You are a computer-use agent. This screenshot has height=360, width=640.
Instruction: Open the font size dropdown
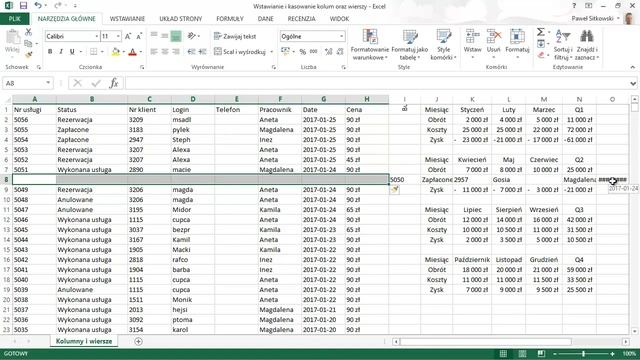(x=118, y=36)
